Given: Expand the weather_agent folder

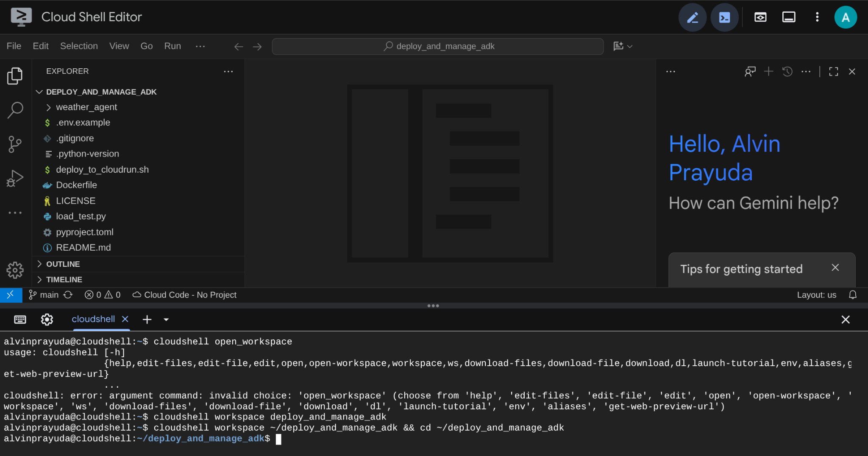Looking at the screenshot, I should point(86,107).
